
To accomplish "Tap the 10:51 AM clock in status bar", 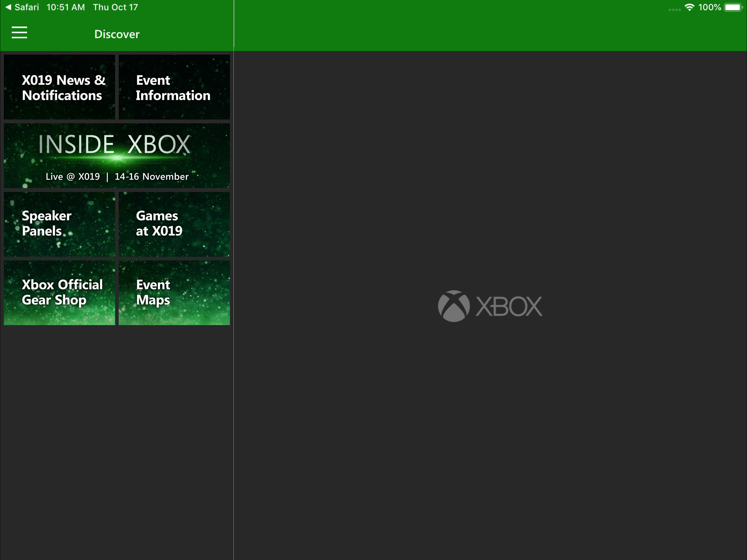I will click(66, 7).
